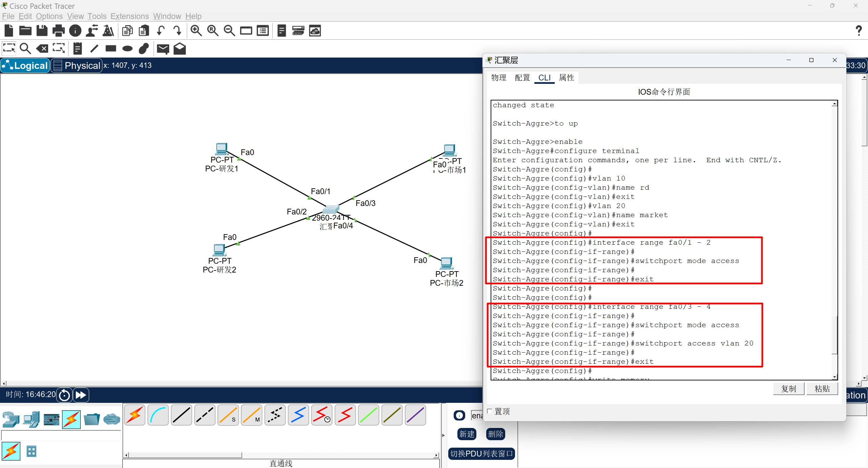Switch to the Physical workspace view
This screenshot has width=868, height=468.
pos(77,65)
